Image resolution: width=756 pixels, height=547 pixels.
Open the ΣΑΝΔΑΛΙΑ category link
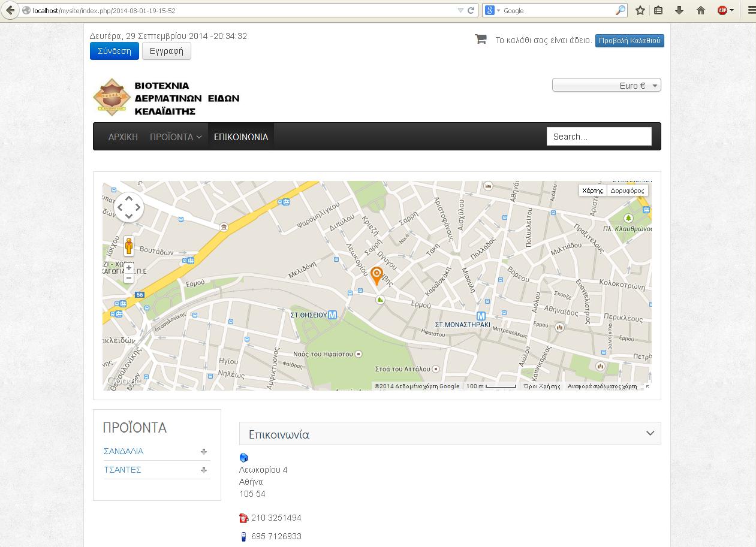coord(124,451)
